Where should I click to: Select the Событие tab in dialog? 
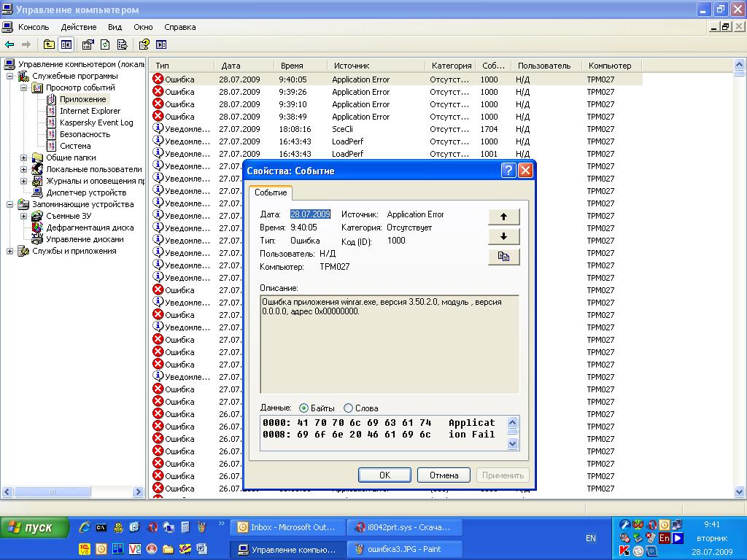pyautogui.click(x=271, y=192)
